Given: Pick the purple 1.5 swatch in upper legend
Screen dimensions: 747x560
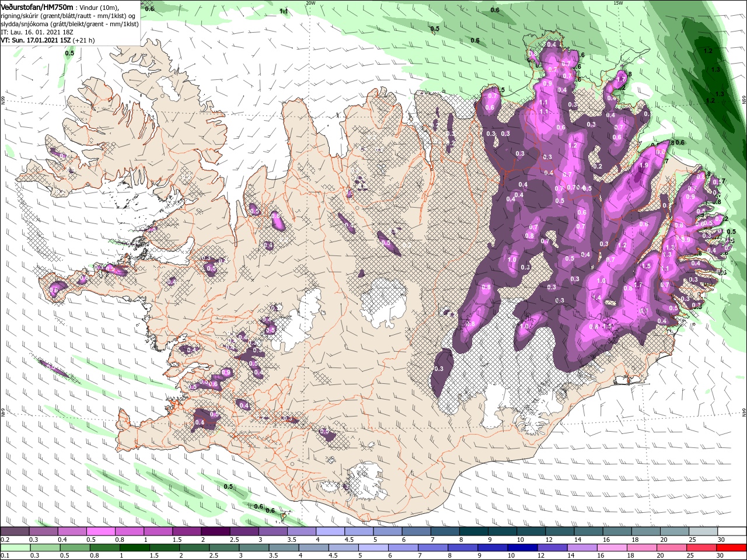Looking at the screenshot, I should (186, 531).
